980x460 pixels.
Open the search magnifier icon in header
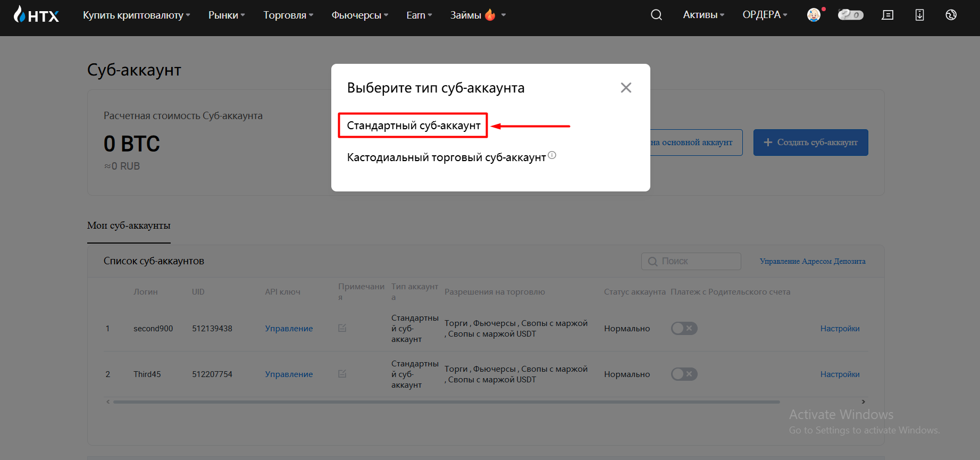point(657,15)
